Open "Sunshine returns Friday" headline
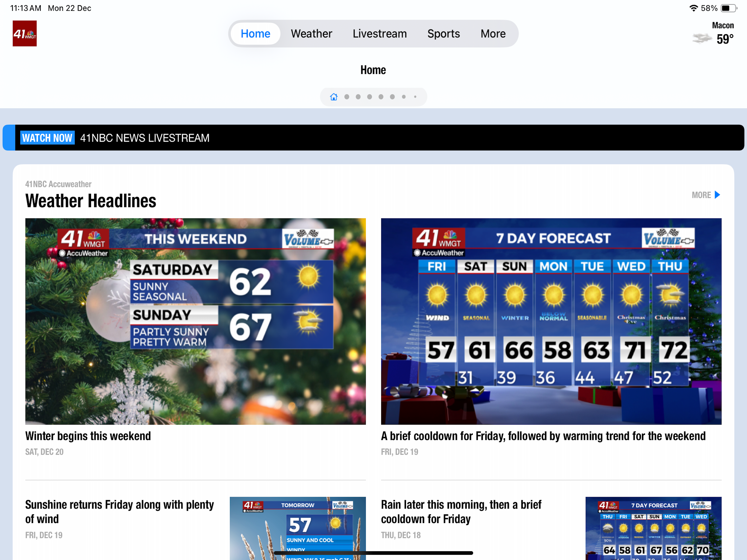This screenshot has width=747, height=560. coord(119,512)
